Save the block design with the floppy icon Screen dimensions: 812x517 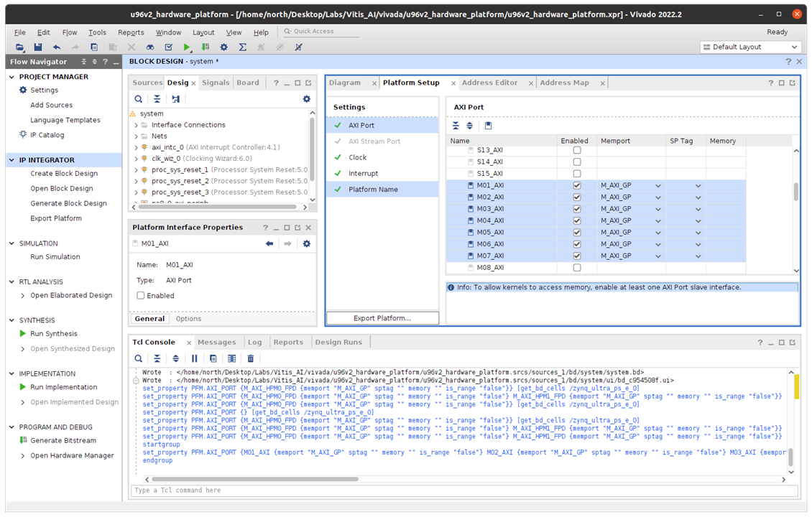click(38, 47)
